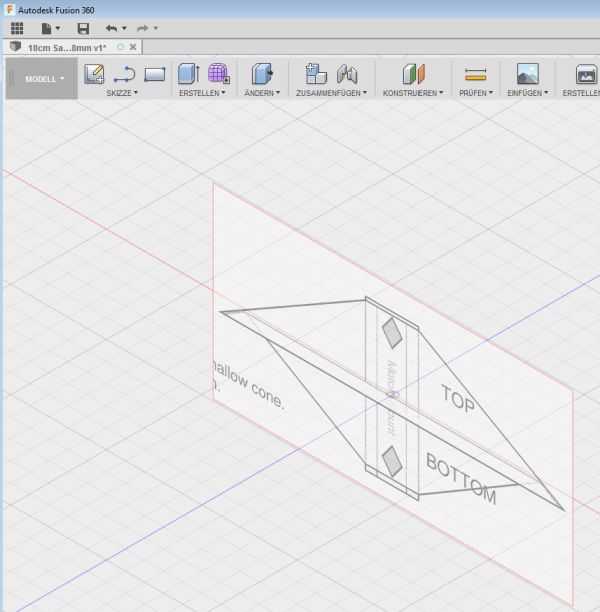600x612 pixels.
Task: Click the BOTTOM label on the sketch
Action: point(461,478)
